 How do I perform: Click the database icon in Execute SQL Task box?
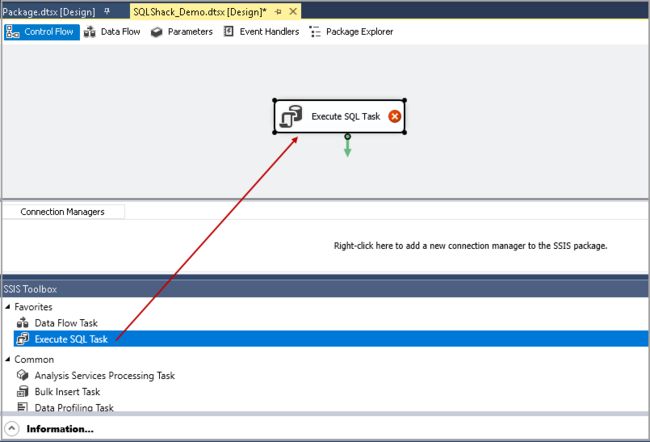coord(291,117)
